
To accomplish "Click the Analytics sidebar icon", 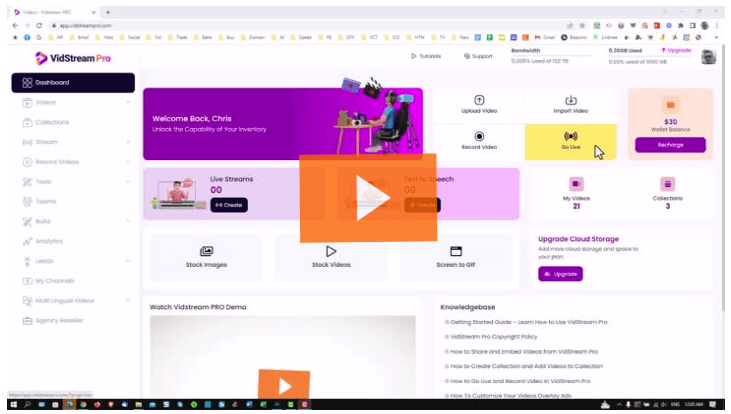I will tap(27, 241).
